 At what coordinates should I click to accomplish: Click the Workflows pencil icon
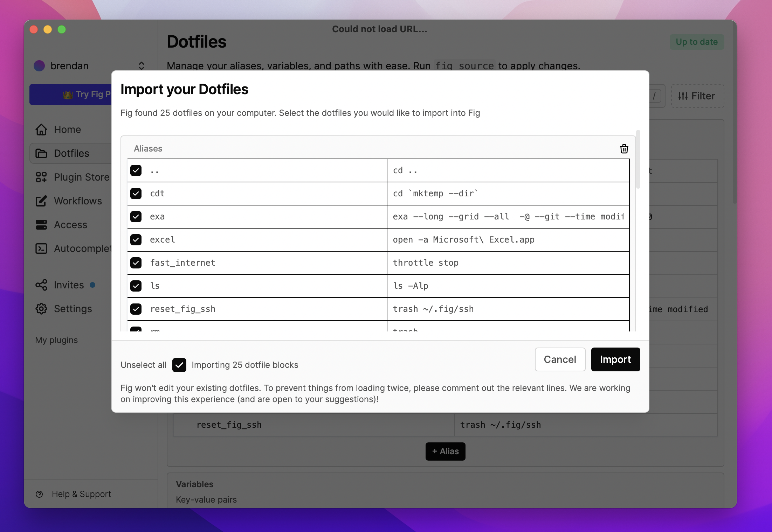point(41,201)
